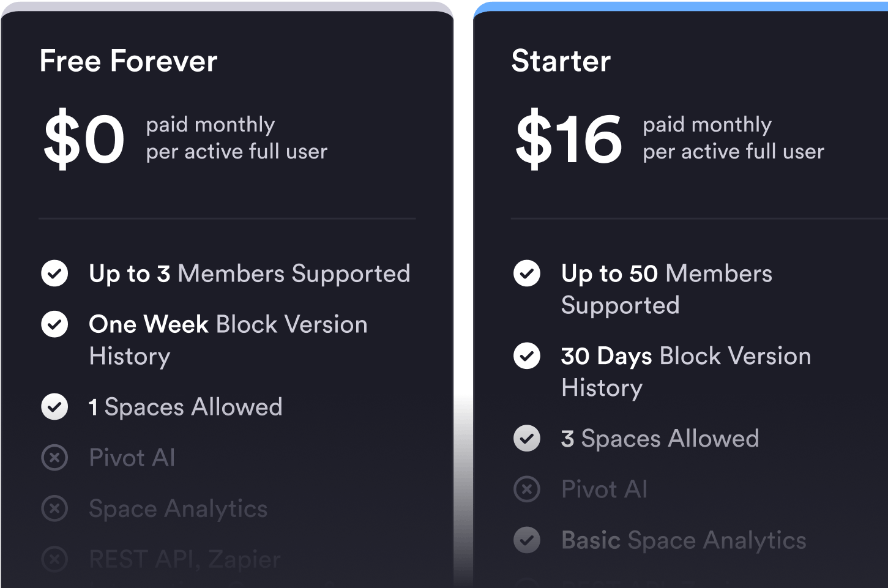The width and height of the screenshot is (888, 588).
Task: Click the 1 Spaces Allowed feature text
Action: tap(185, 407)
